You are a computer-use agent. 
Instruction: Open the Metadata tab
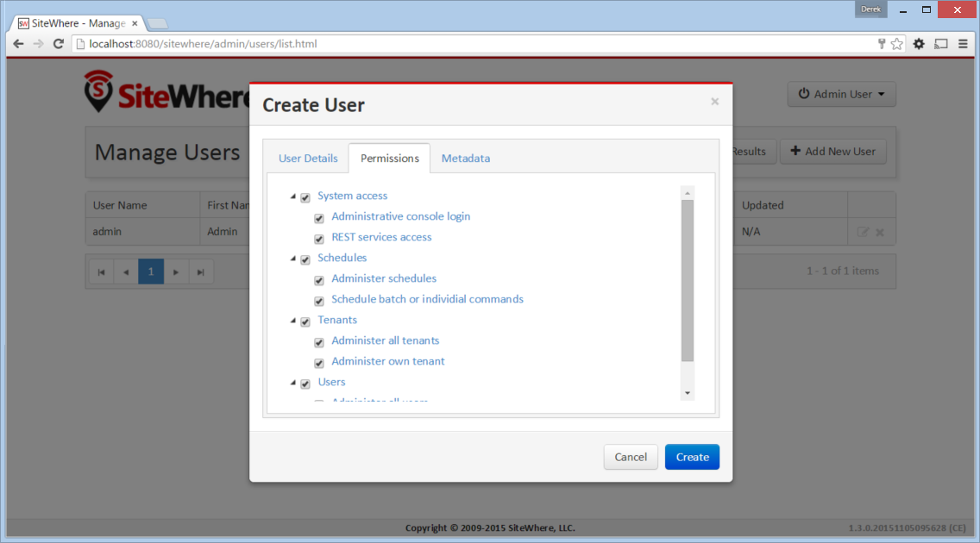coord(466,159)
